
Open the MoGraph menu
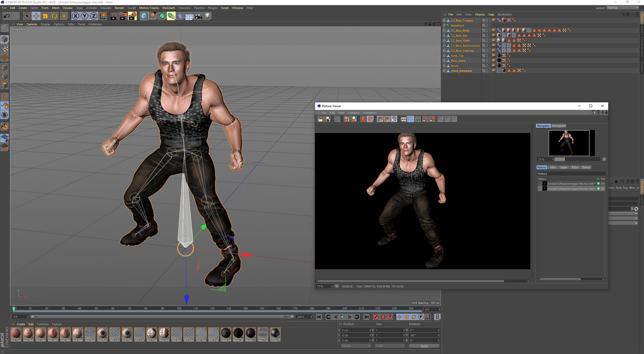[168, 8]
